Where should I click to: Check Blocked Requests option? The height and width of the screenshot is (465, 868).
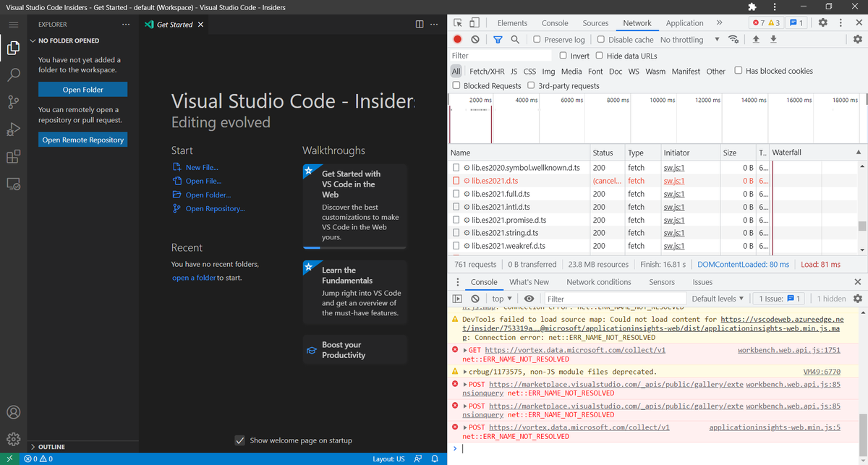456,85
